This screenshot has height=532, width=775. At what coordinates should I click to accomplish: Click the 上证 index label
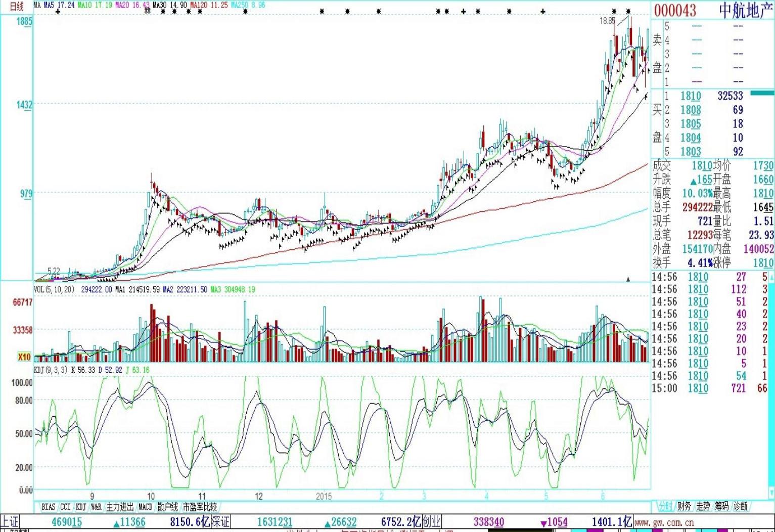[9, 522]
